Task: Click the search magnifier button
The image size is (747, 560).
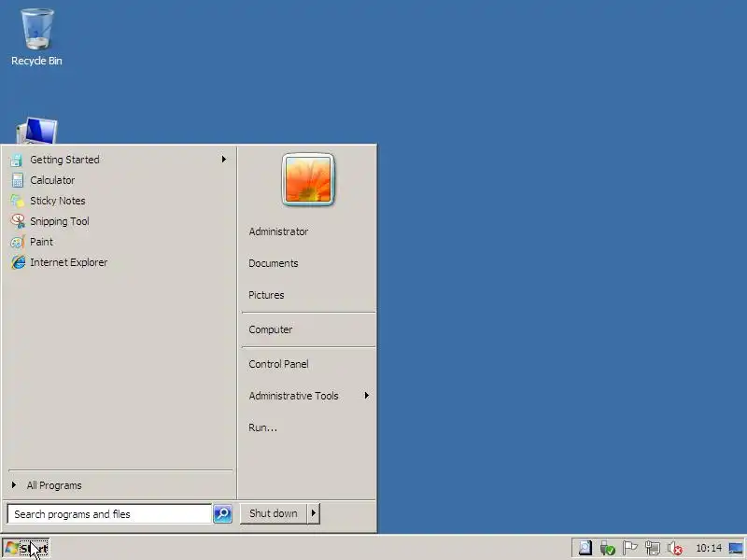Action: [222, 514]
